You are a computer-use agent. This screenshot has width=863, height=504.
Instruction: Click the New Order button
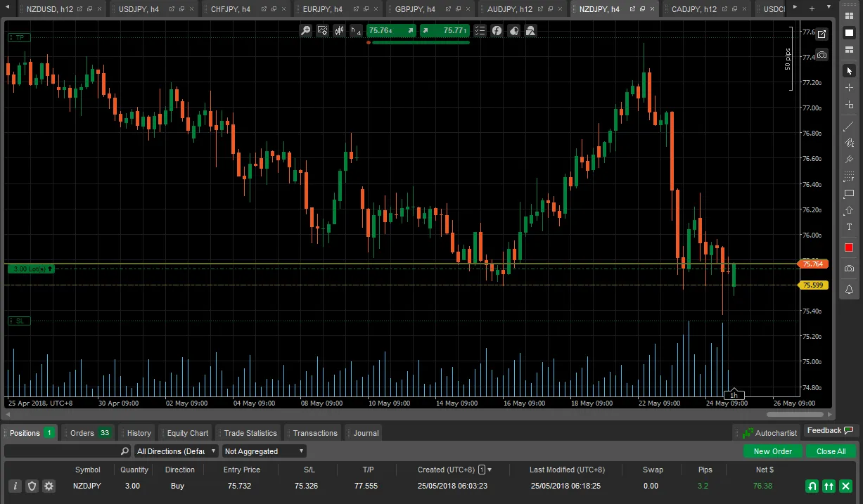pos(772,451)
